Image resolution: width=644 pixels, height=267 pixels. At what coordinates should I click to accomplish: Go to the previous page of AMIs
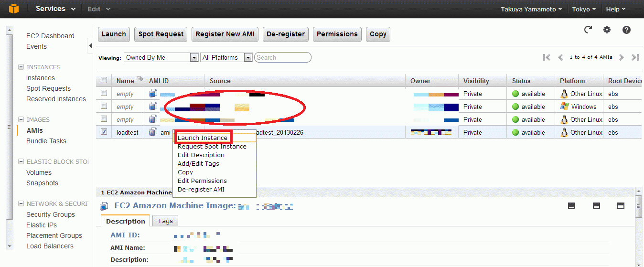[561, 57]
